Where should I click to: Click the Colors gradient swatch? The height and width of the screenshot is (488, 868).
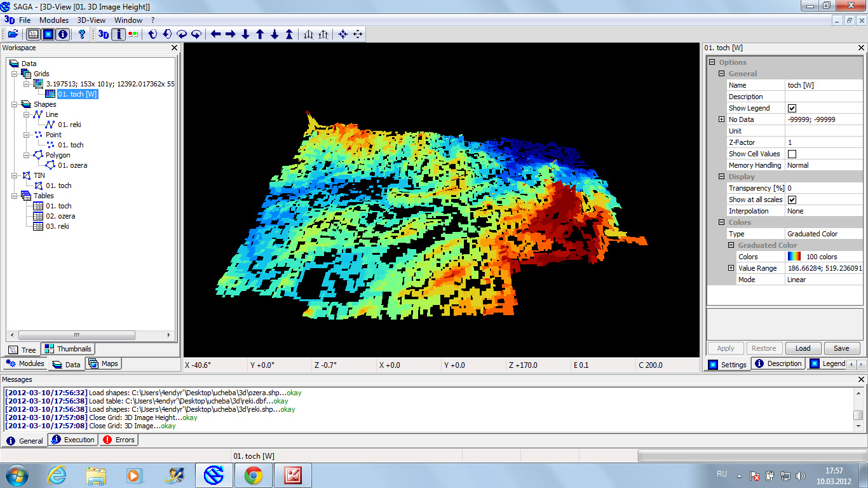tap(794, 257)
